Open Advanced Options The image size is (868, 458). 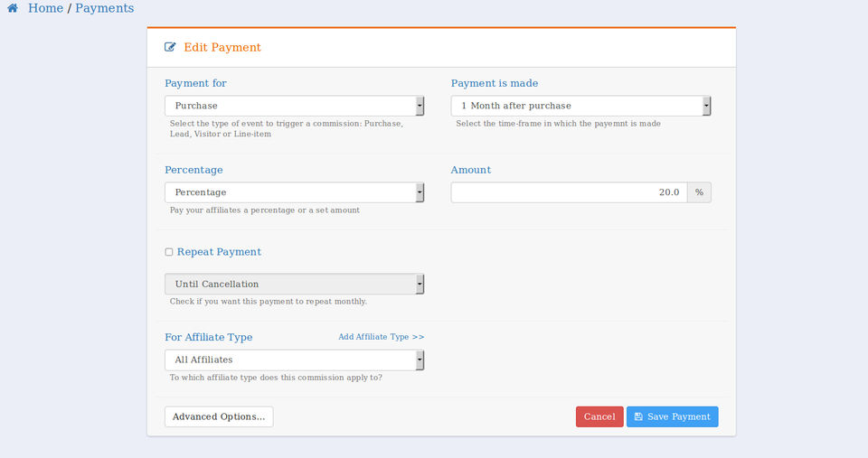[x=219, y=416]
